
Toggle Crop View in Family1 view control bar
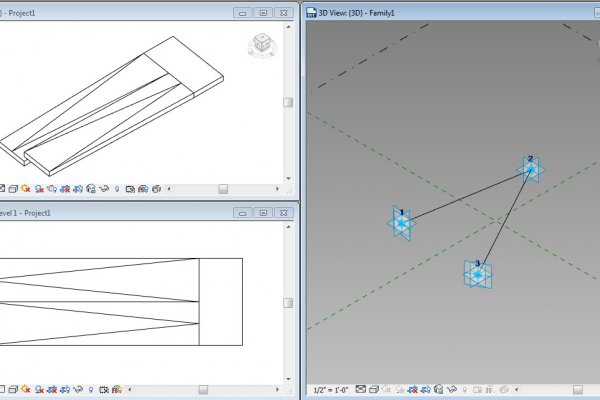(x=412, y=388)
